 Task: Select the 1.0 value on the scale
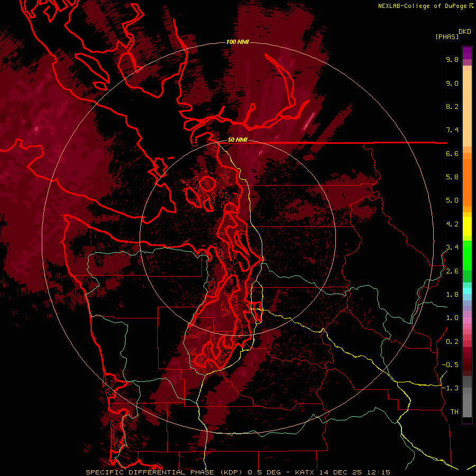tap(452, 318)
